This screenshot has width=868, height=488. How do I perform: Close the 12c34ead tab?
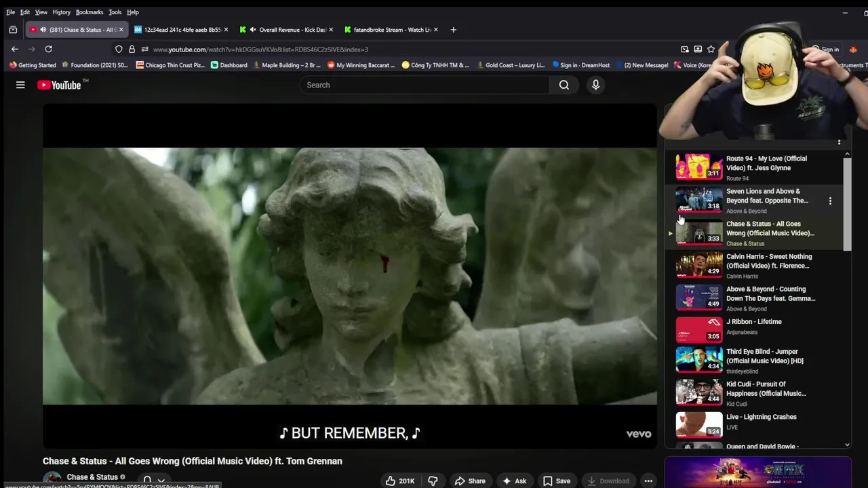coord(226,30)
